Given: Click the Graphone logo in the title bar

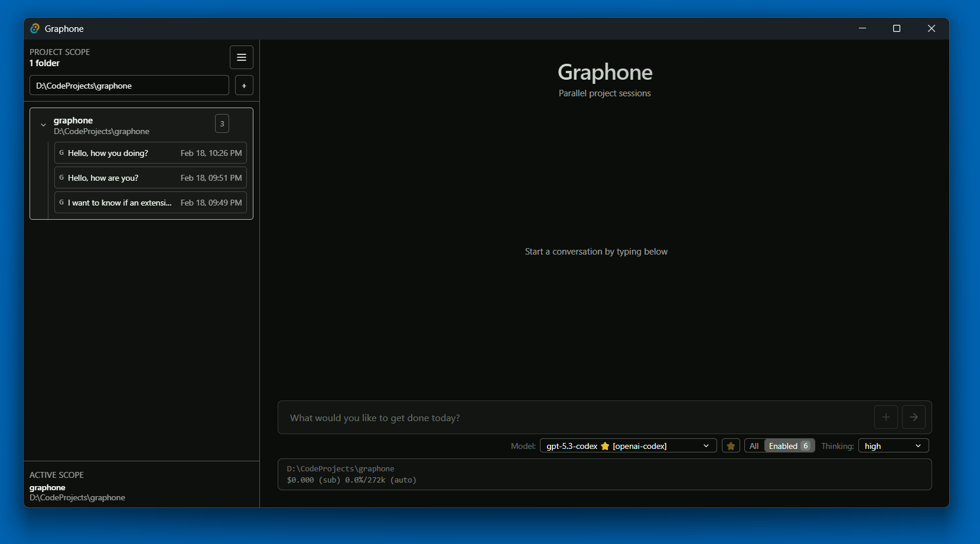Looking at the screenshot, I should 35,28.
